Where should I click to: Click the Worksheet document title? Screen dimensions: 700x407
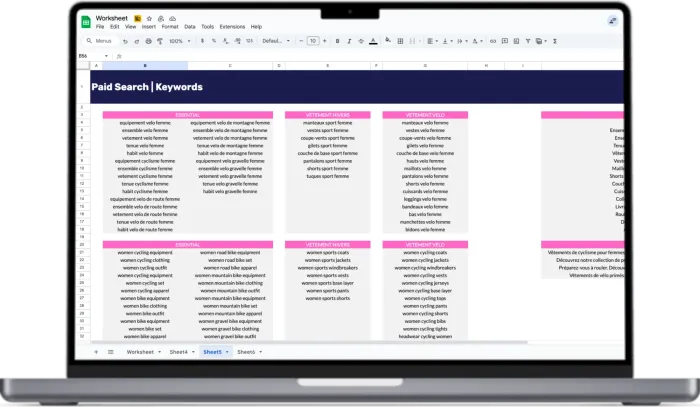(x=112, y=18)
